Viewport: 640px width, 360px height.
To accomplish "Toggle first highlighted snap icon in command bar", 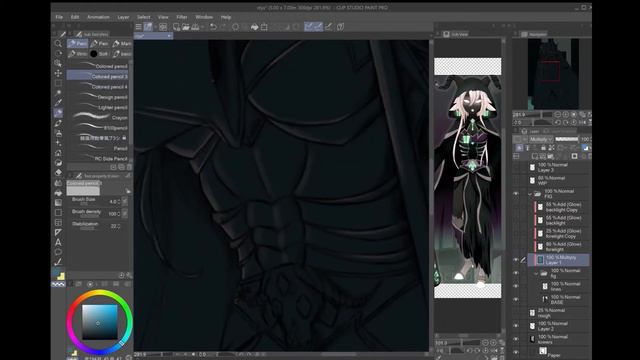I will pyautogui.click(x=309, y=27).
